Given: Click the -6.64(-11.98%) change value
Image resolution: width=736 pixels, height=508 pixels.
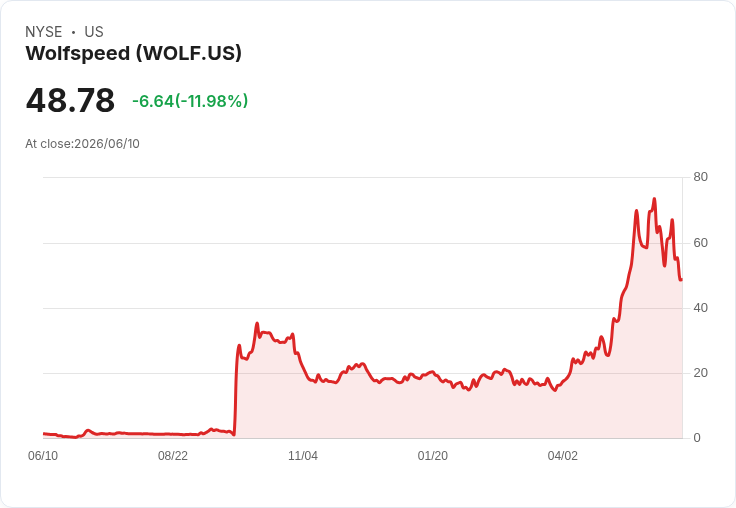Looking at the screenshot, I should [190, 101].
